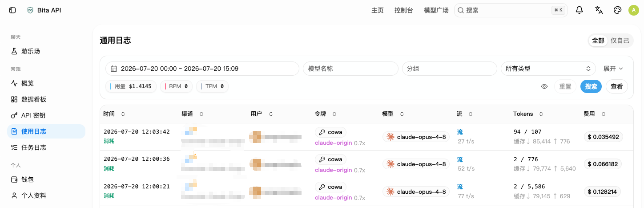Click the $ 0.035492 cost badge

[604, 137]
